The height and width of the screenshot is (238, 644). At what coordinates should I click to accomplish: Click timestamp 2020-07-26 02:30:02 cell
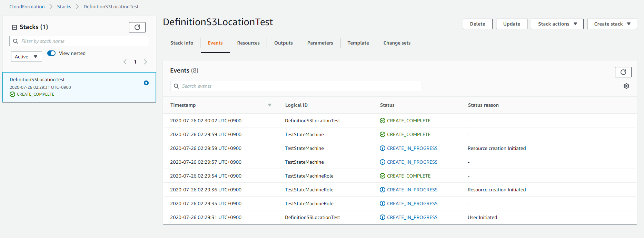coord(206,121)
